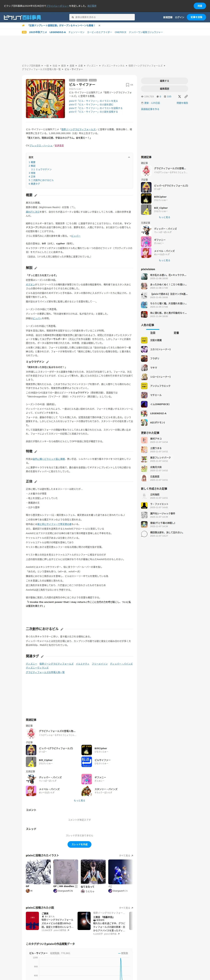Image resolution: width=210 pixels, height=980 pixels.
Task: Open the 横田慎太郎 speech bubble thumbnail
Action: (x=144, y=534)
